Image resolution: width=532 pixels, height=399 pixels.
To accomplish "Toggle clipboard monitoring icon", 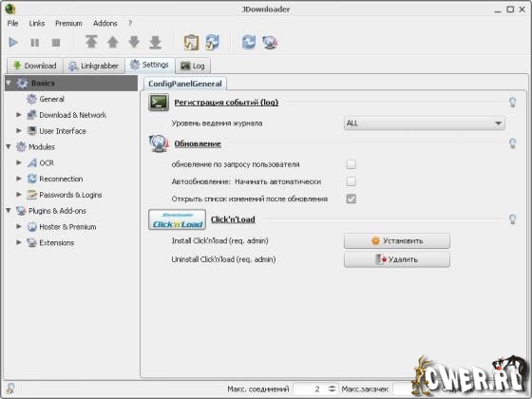I will (191, 43).
